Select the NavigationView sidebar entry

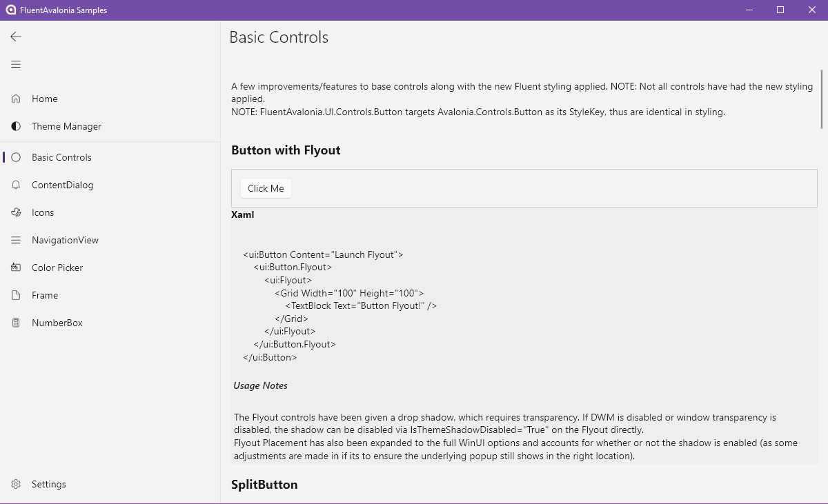[110, 240]
